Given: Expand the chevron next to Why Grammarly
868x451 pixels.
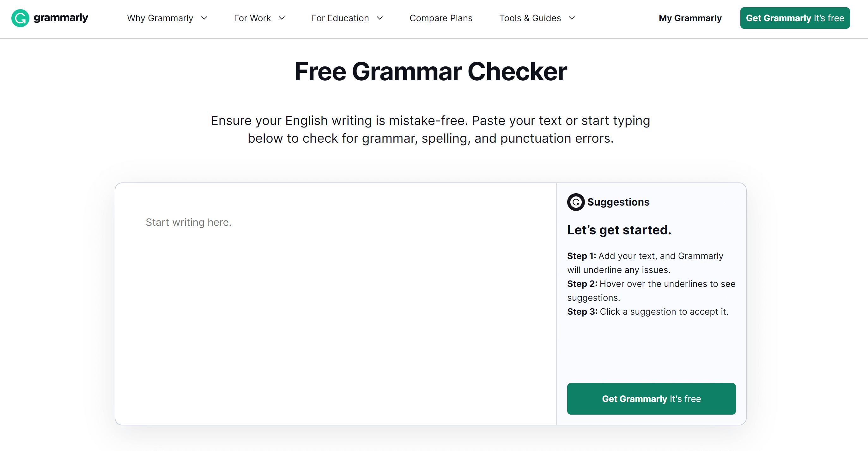Looking at the screenshot, I should (204, 18).
